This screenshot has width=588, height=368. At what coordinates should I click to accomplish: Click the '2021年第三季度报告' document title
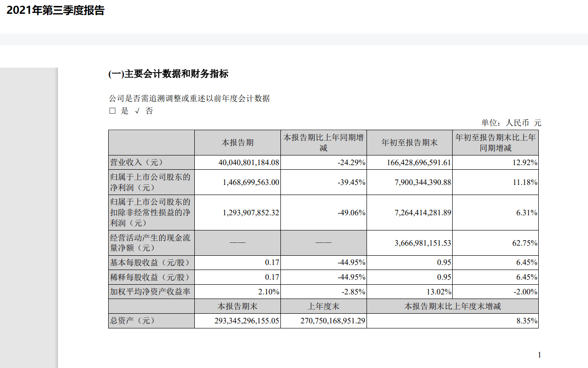[56, 11]
